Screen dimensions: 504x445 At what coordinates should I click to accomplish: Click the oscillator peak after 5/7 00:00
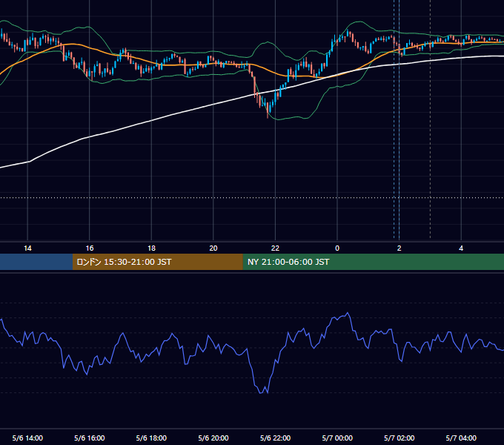pos(347,314)
